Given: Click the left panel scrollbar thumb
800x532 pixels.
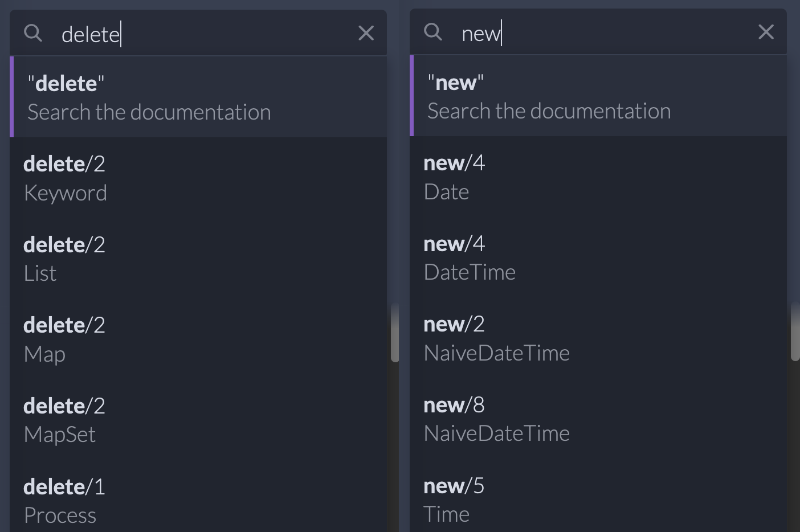Looking at the screenshot, I should click(395, 333).
